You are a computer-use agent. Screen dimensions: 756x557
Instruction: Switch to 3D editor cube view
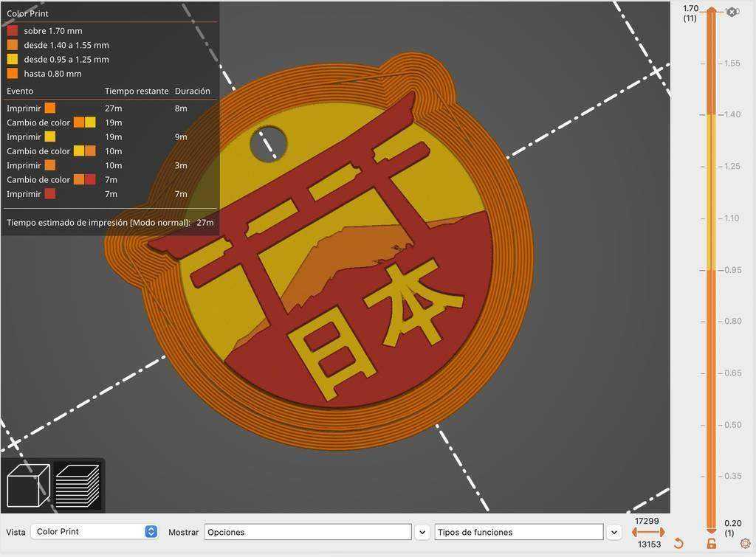tap(28, 485)
